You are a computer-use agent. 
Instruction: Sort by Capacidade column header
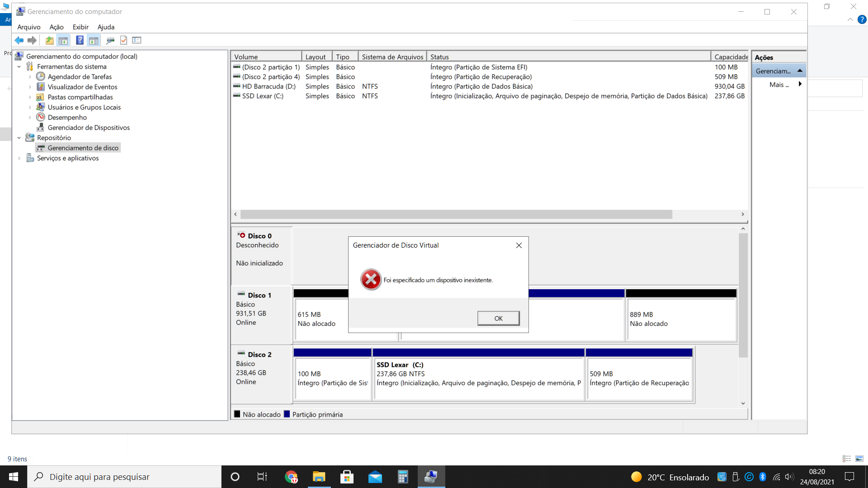(x=730, y=57)
